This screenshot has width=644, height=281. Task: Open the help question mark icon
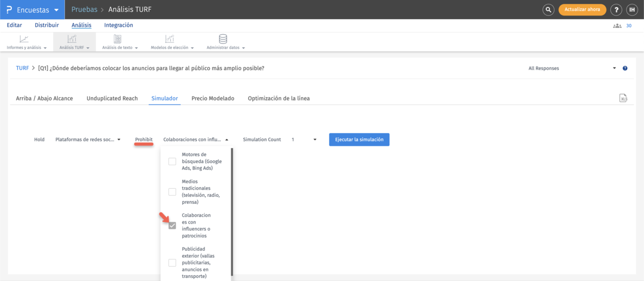coord(617,10)
